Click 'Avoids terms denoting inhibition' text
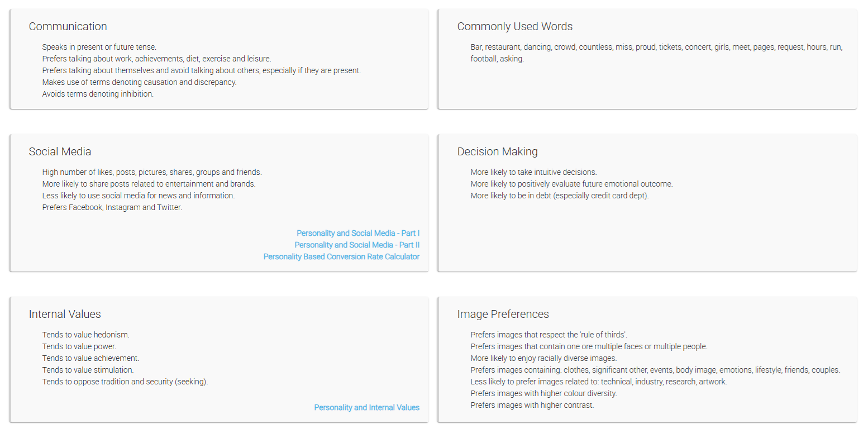The width and height of the screenshot is (868, 433). coord(98,94)
